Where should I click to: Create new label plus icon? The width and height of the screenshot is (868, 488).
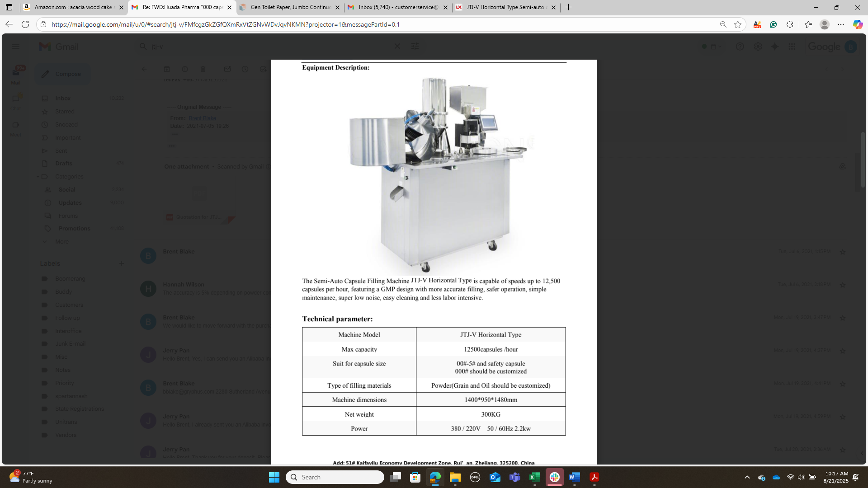coord(121,263)
